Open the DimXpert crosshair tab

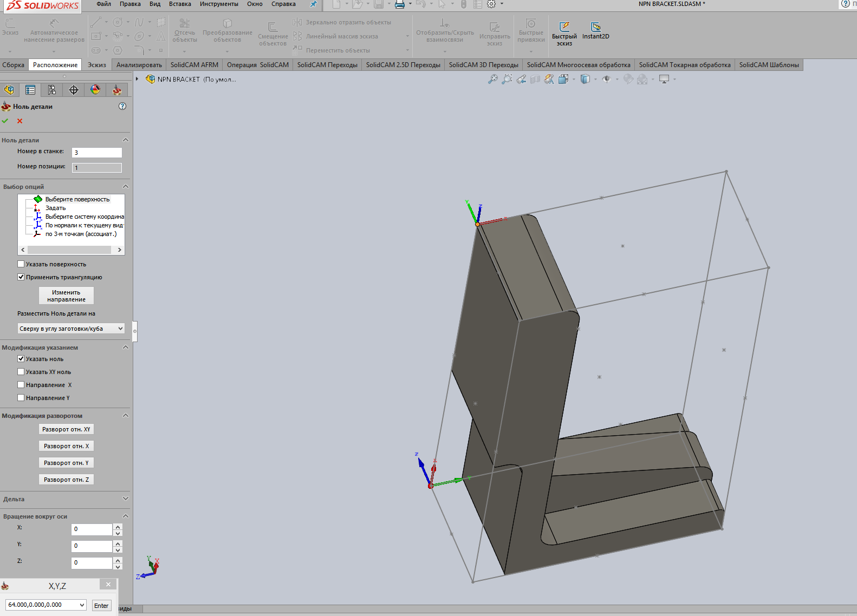(74, 90)
